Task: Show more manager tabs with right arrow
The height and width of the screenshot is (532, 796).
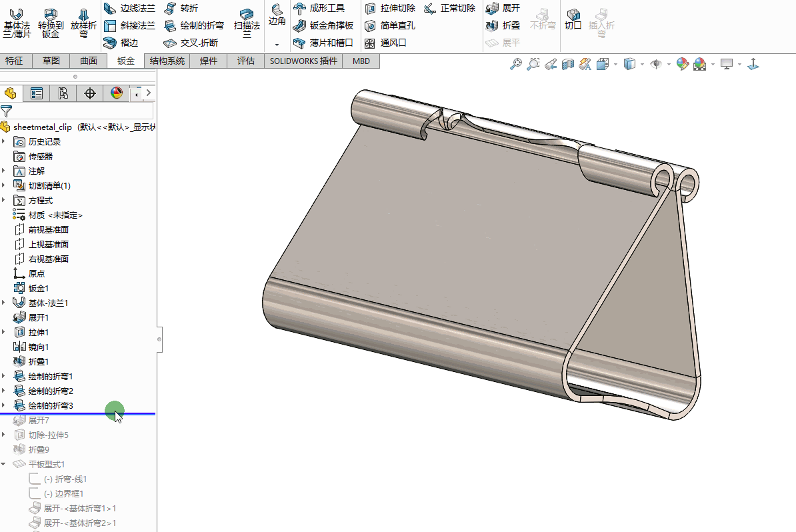Action: 148,93
